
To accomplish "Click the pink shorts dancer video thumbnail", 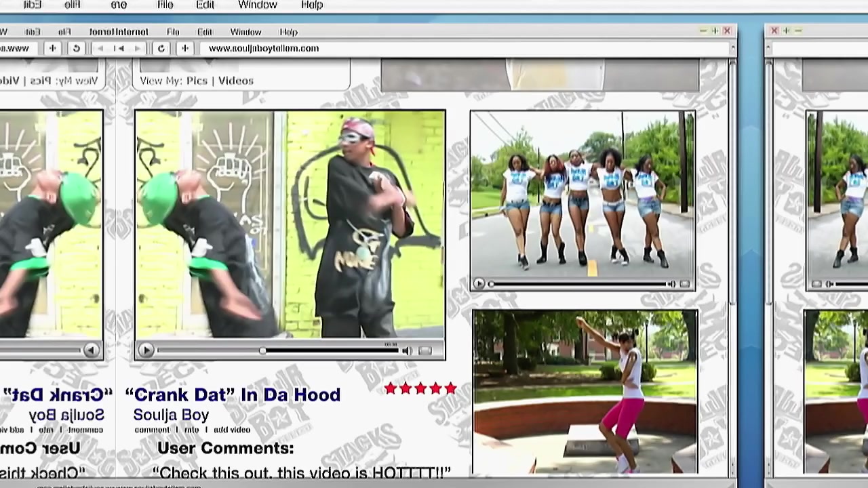I will [585, 392].
